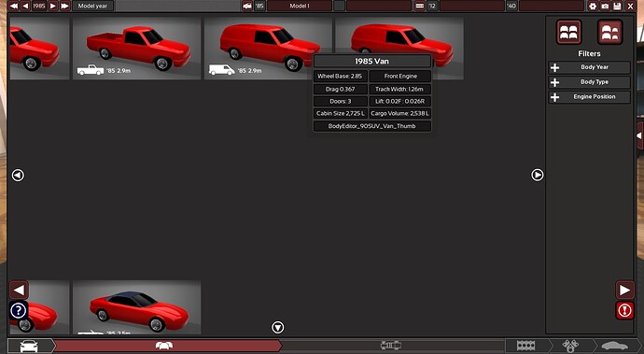Image resolution: width=644 pixels, height=354 pixels.
Task: Select the red convertible body thumbnail
Action: pyautogui.click(x=137, y=307)
